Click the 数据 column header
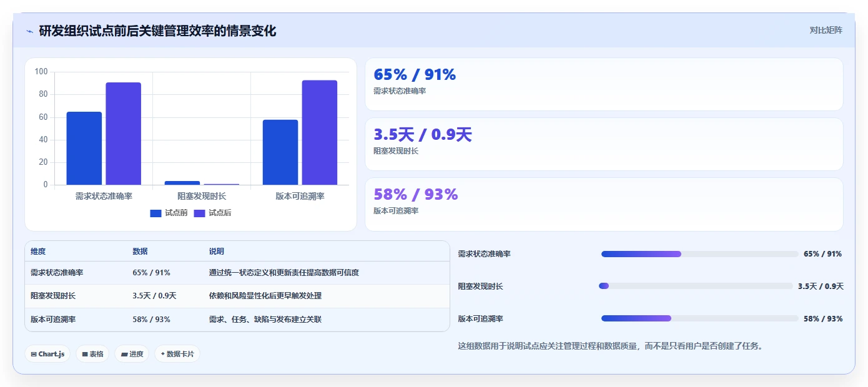 pos(140,252)
